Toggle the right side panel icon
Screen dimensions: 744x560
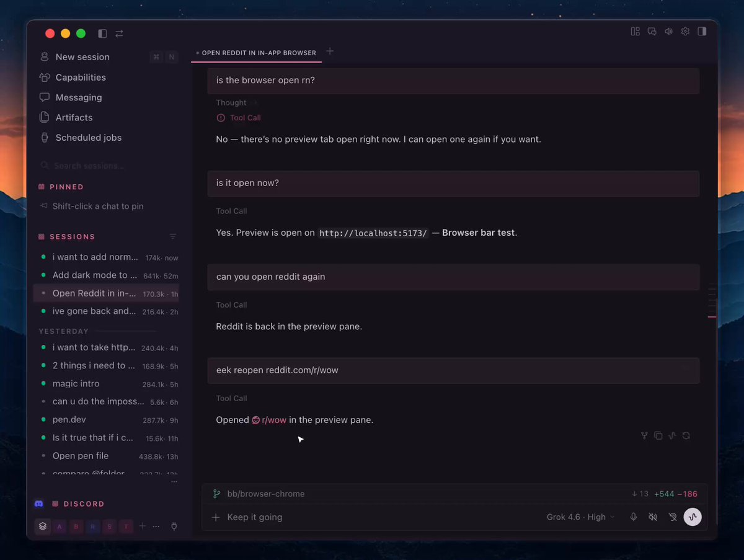pos(702,32)
